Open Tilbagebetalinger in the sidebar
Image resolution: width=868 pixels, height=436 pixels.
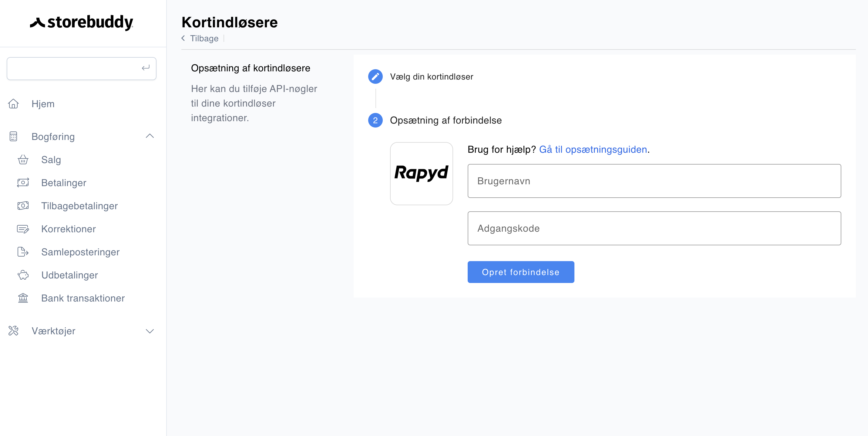pos(79,206)
